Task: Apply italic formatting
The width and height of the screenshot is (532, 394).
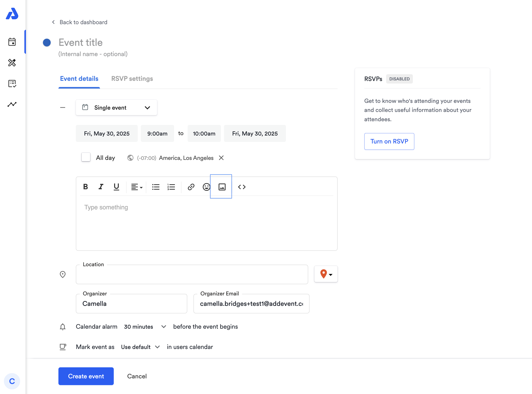Action: coord(101,187)
